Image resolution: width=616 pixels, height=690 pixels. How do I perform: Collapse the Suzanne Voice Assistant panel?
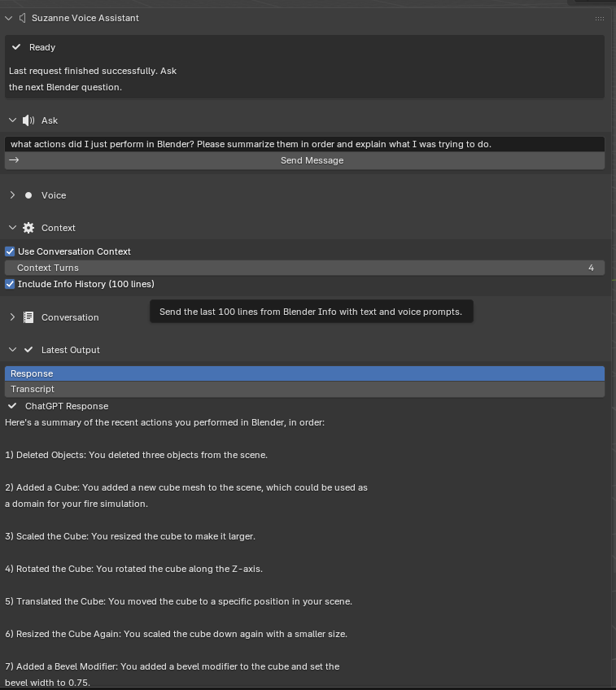click(x=9, y=18)
